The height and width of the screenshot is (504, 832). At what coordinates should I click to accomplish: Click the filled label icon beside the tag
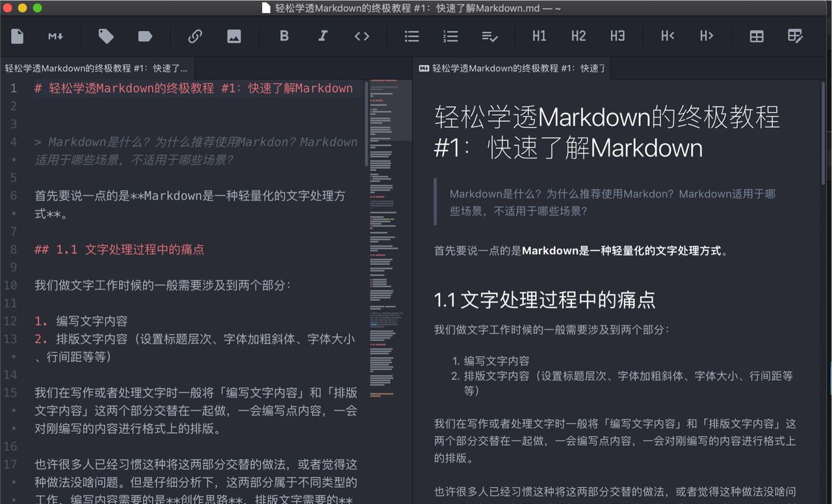point(144,36)
